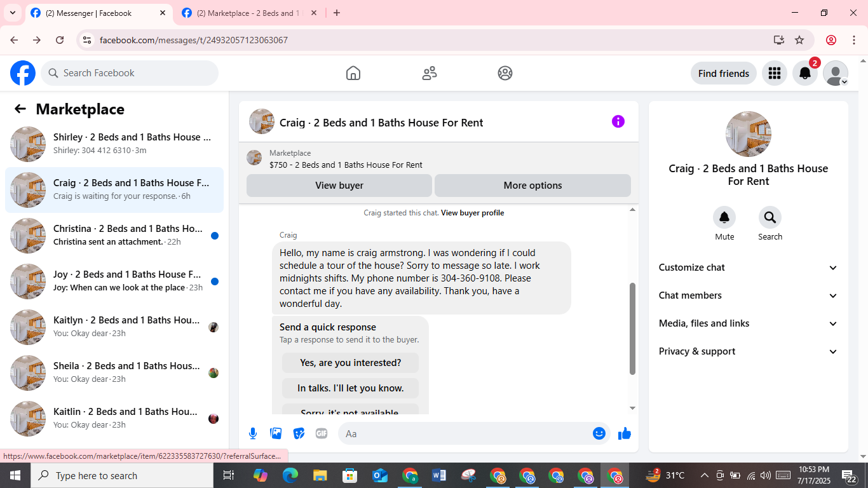Close the Marketplace browser tab
Viewport: 868px width, 488px height.
point(313,13)
